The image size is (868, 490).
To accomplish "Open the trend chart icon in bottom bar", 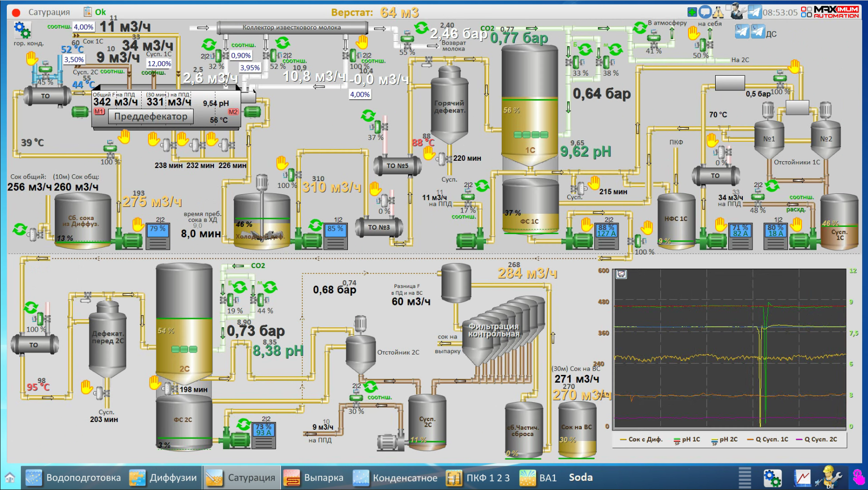I will [802, 478].
